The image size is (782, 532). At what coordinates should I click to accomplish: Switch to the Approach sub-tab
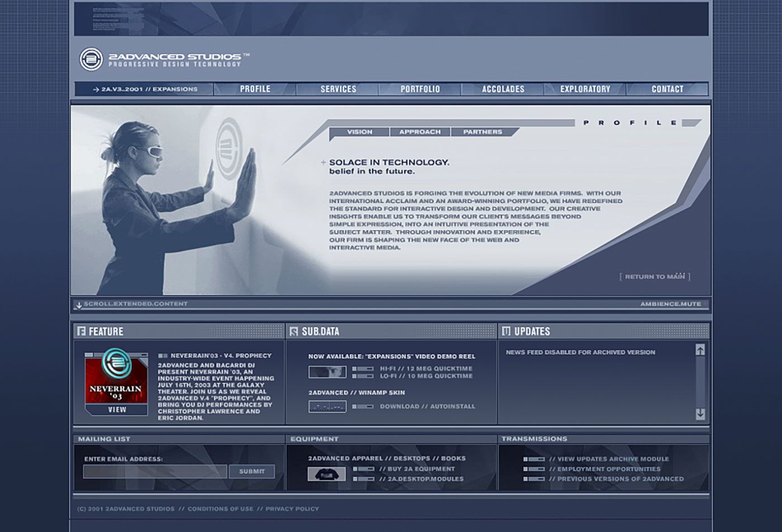419,132
